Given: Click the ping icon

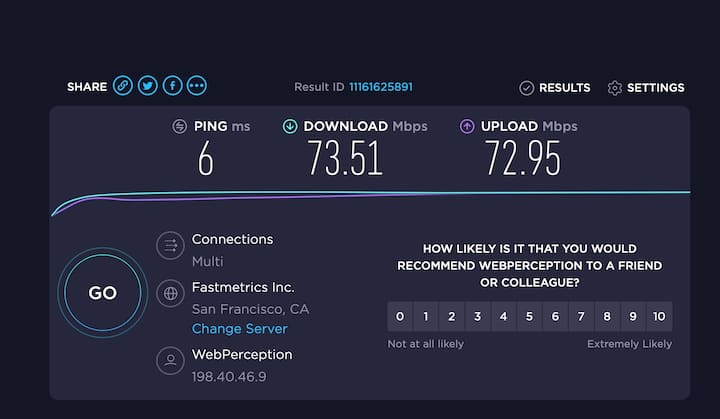Looking at the screenshot, I should pyautogui.click(x=180, y=127).
